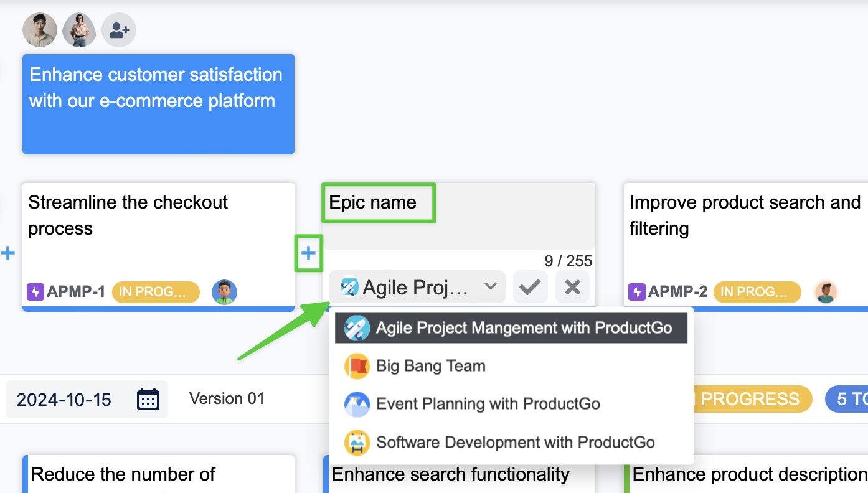Open the second team member avatar
Screen dimensions: 868x493
tap(80, 30)
